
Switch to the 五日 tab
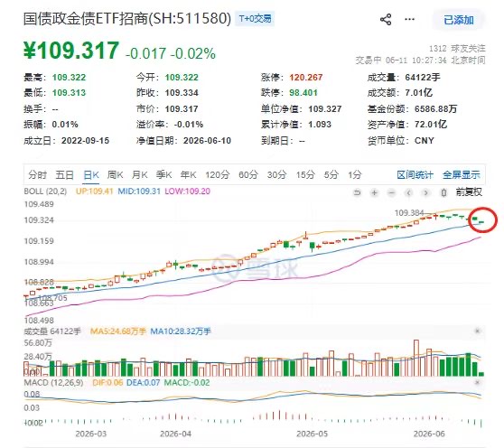pos(64,175)
